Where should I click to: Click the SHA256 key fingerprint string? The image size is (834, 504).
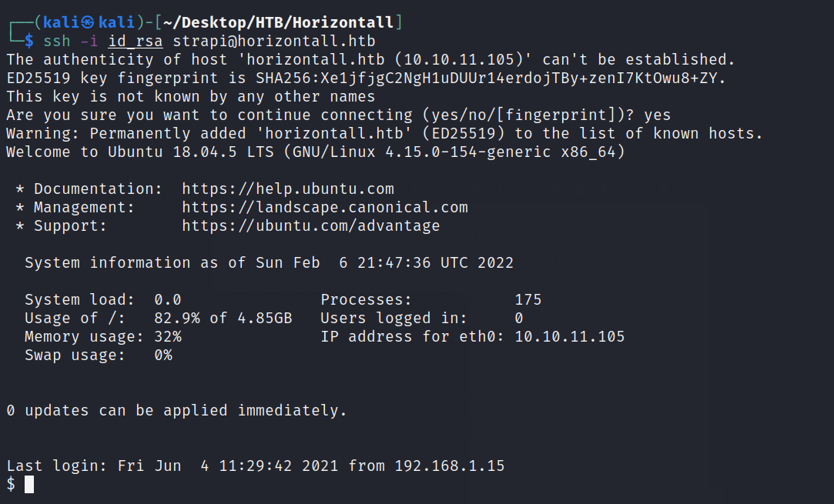[491, 78]
